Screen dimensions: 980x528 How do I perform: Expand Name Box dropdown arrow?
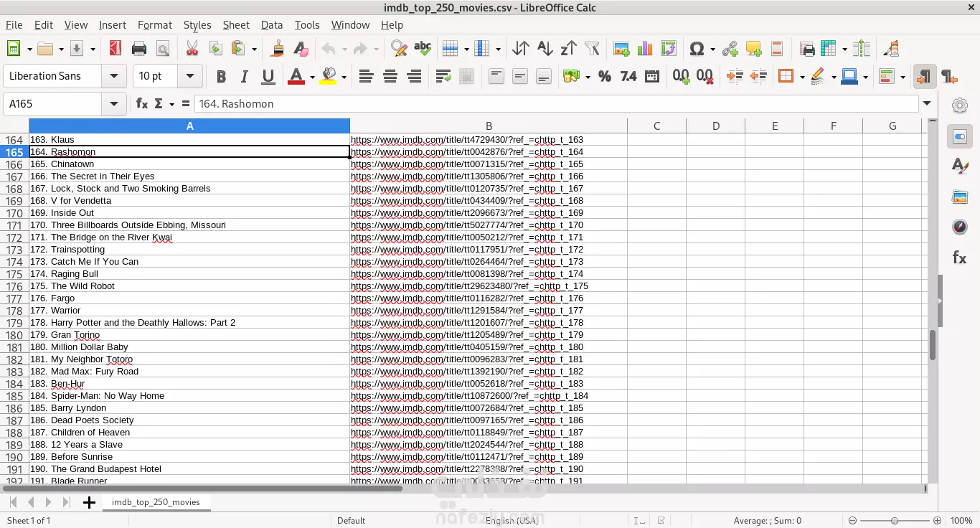113,104
